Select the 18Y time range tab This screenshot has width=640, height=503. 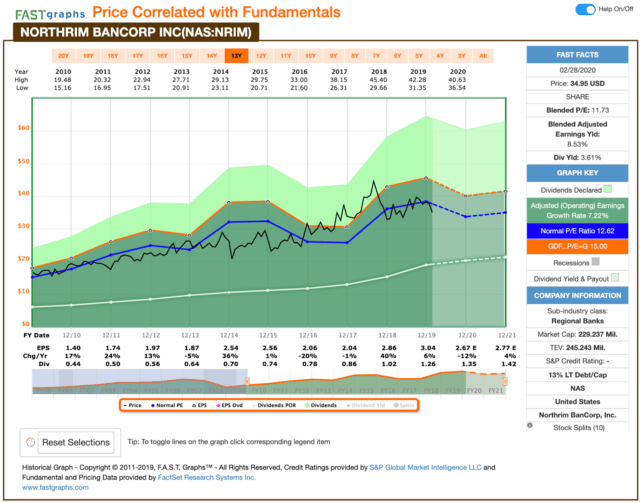point(113,56)
